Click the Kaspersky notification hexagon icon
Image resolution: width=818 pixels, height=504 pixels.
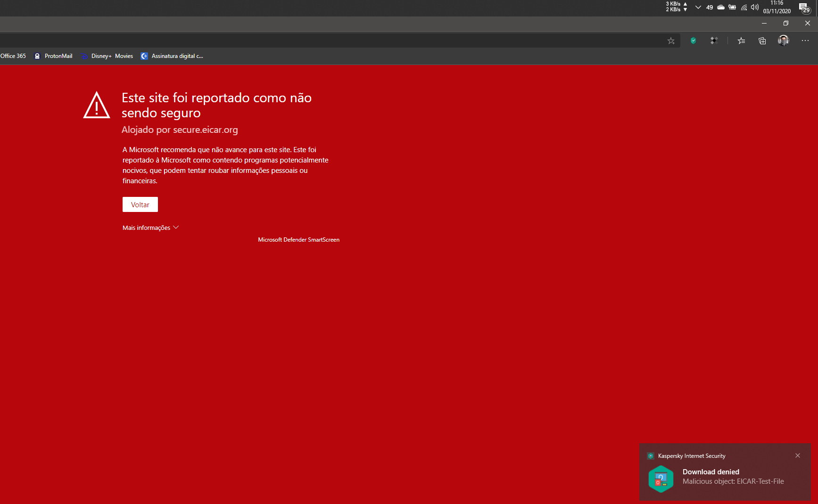click(661, 479)
